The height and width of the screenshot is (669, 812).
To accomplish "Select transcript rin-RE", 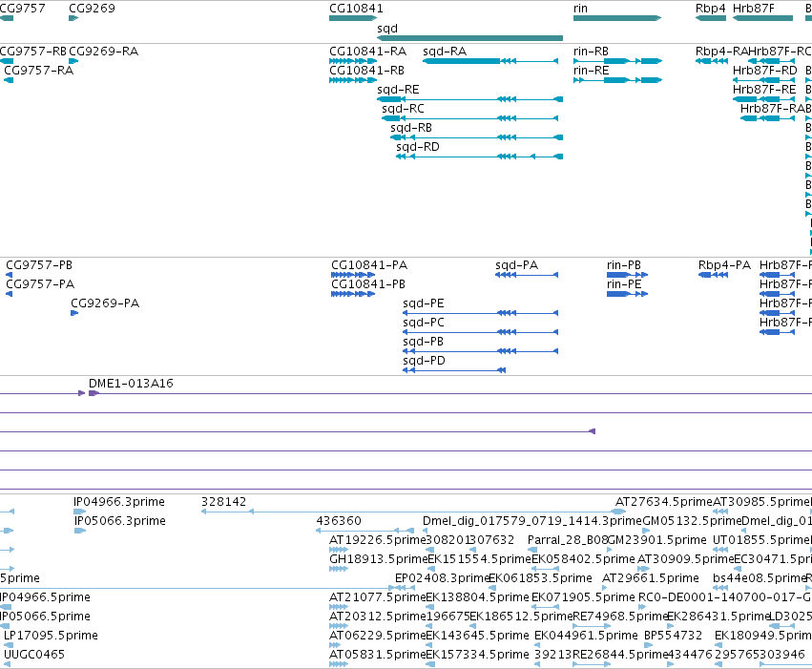I will [x=617, y=80].
